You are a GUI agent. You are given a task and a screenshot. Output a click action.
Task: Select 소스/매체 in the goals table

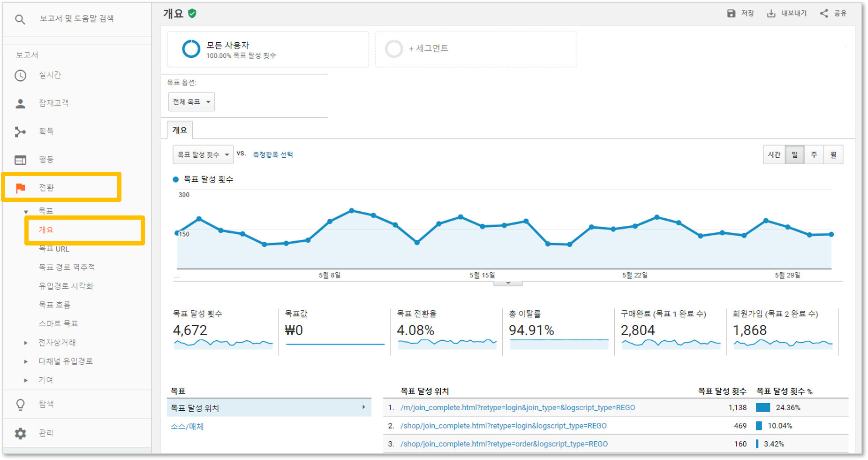(x=187, y=426)
